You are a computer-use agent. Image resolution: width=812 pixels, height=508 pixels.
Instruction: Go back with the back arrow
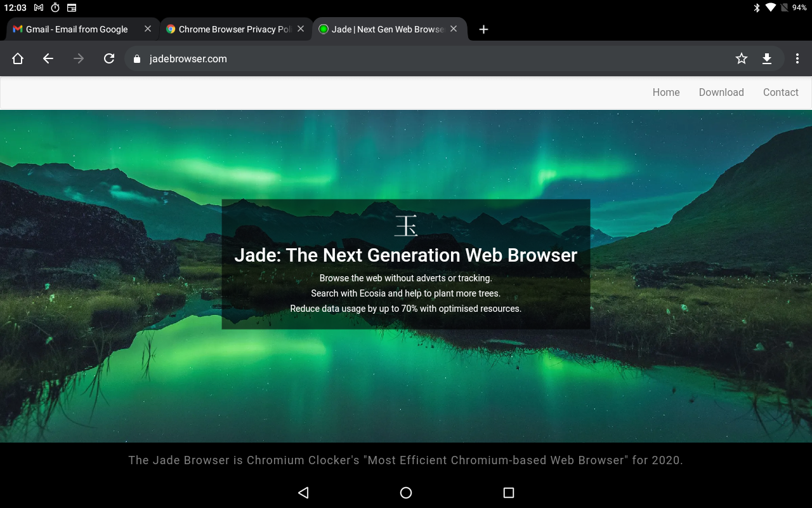[48, 58]
